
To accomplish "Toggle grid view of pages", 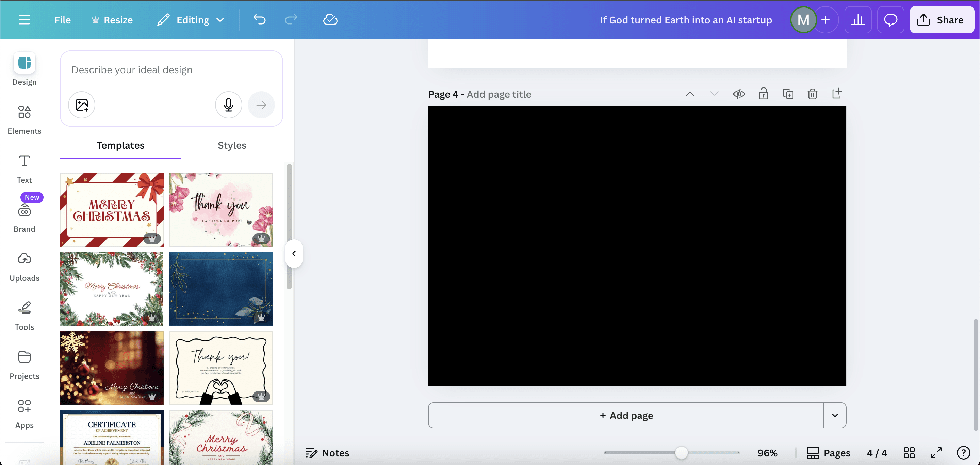I will click(x=909, y=453).
